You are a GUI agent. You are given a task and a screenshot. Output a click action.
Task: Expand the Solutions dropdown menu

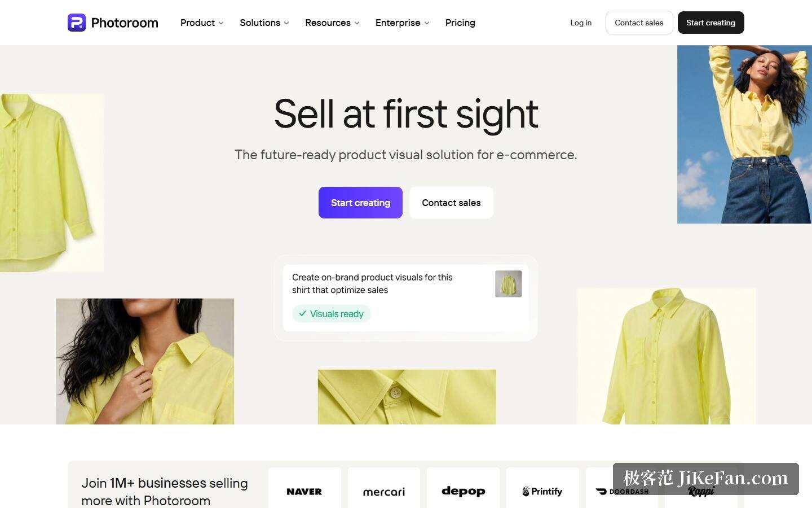(x=264, y=23)
